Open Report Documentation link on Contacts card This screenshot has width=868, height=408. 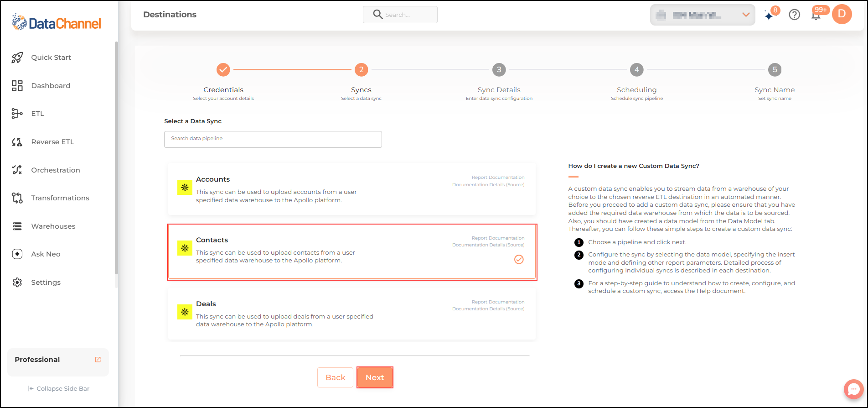[x=498, y=238]
